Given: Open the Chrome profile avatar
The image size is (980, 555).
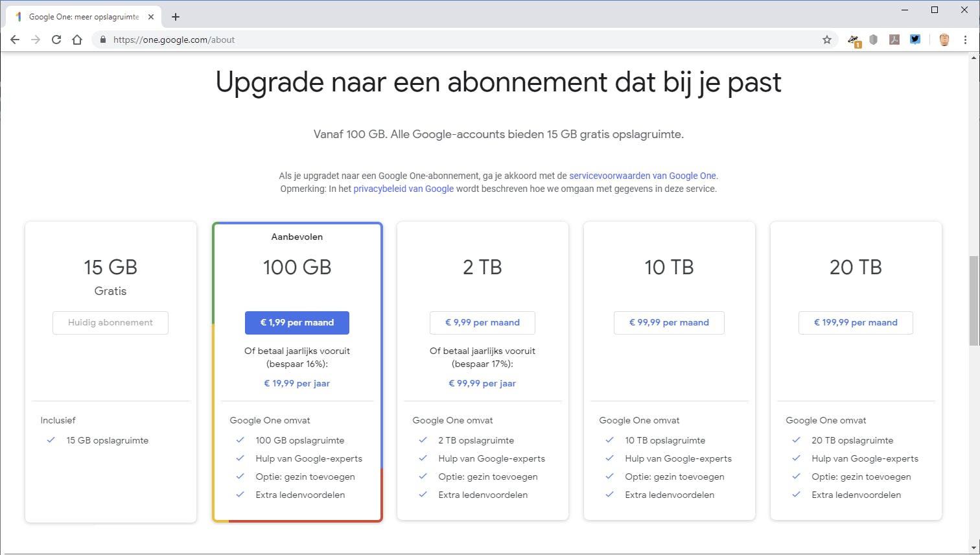Looking at the screenshot, I should coord(944,40).
